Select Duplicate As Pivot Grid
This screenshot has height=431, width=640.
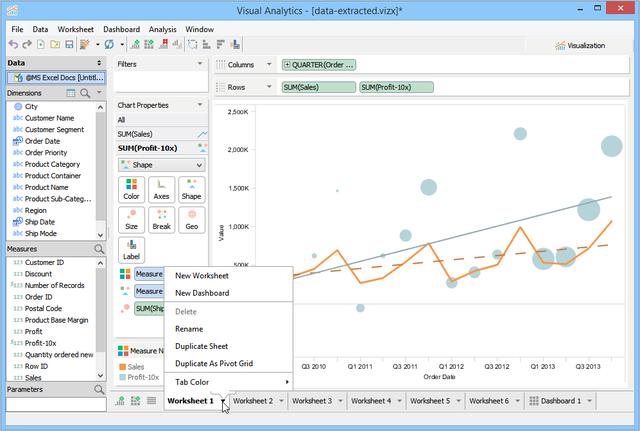tap(214, 363)
